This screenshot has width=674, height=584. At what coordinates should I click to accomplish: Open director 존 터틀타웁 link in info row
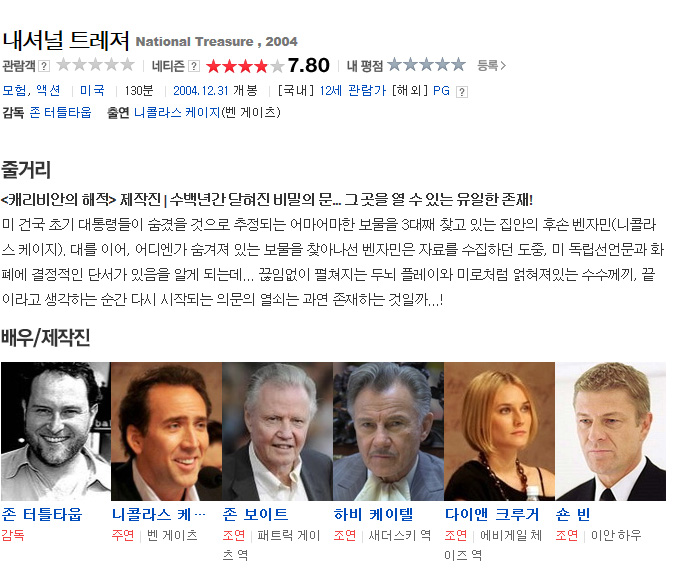pyautogui.click(x=61, y=113)
